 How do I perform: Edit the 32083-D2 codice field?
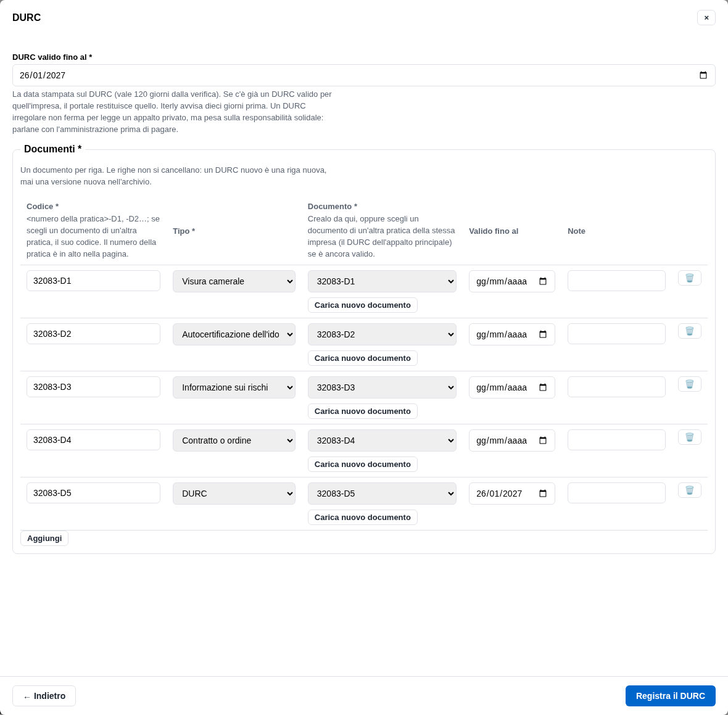[93, 334]
